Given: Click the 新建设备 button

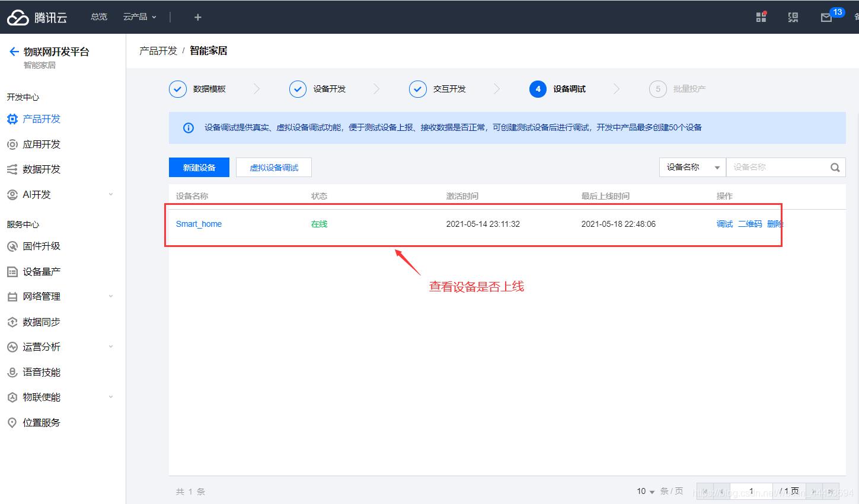Looking at the screenshot, I should coord(199,168).
